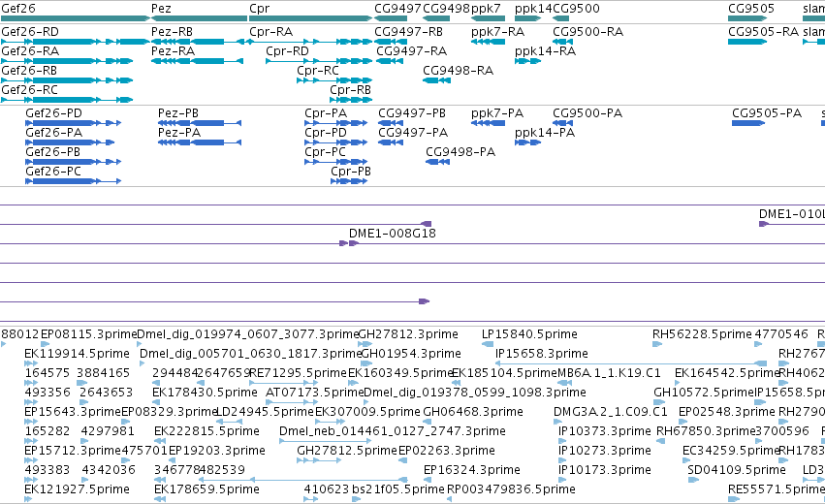Click EST label EP08115.3prime
Screen dimensions: 825x504
click(88, 334)
